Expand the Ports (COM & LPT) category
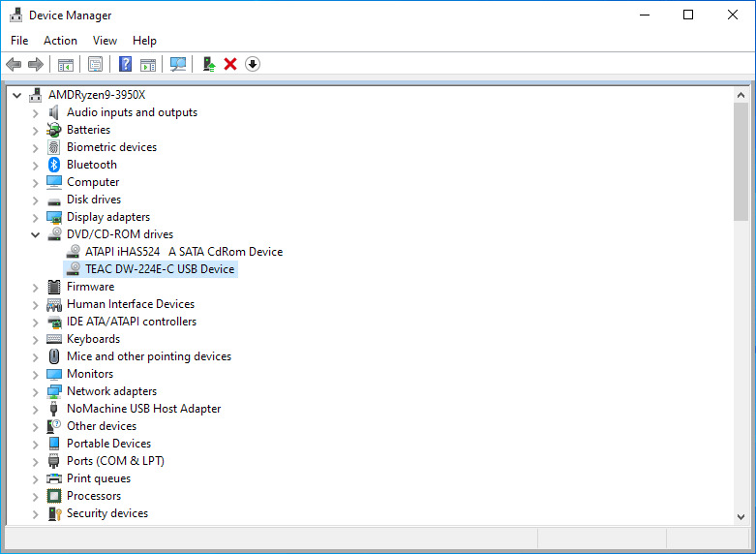 (x=35, y=462)
